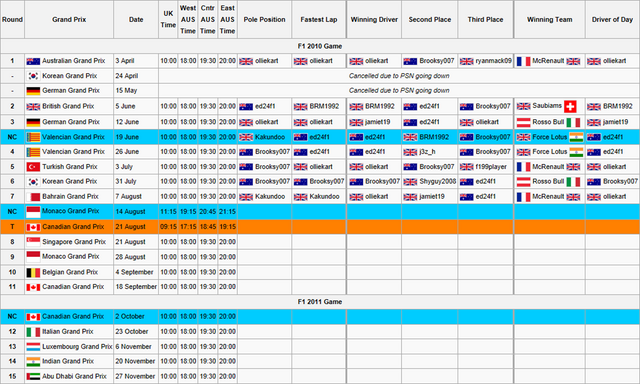The width and height of the screenshot is (640, 384).
Task: Click the Swiss flag next to Saubiams
Action: click(570, 107)
